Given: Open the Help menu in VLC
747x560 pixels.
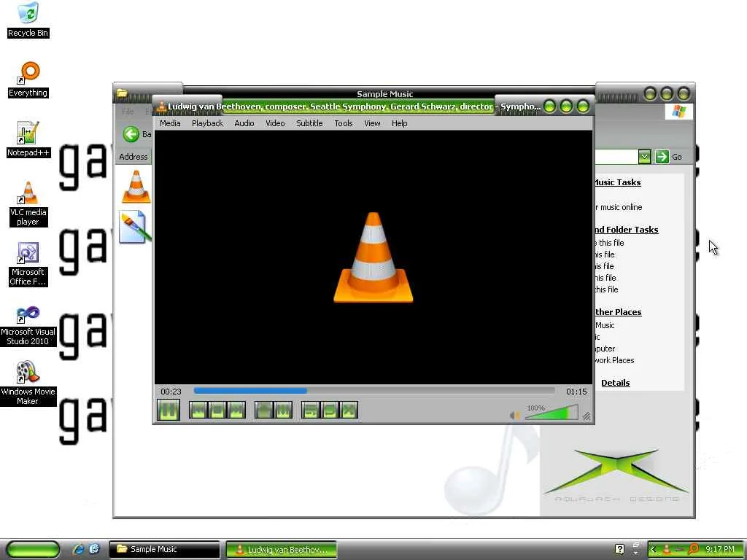Looking at the screenshot, I should 399,123.
